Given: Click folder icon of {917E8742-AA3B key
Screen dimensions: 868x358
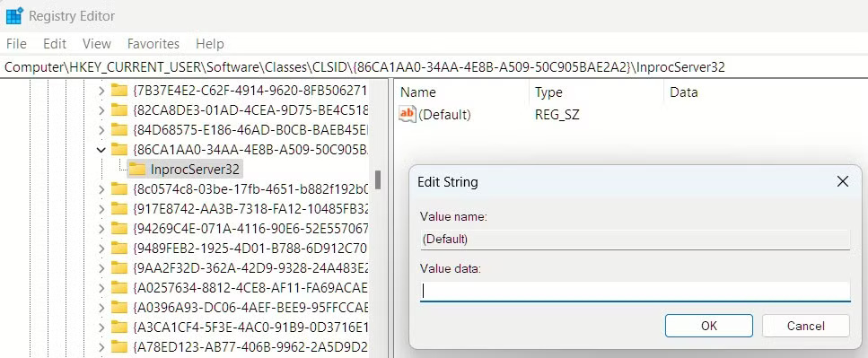Looking at the screenshot, I should click(119, 209).
